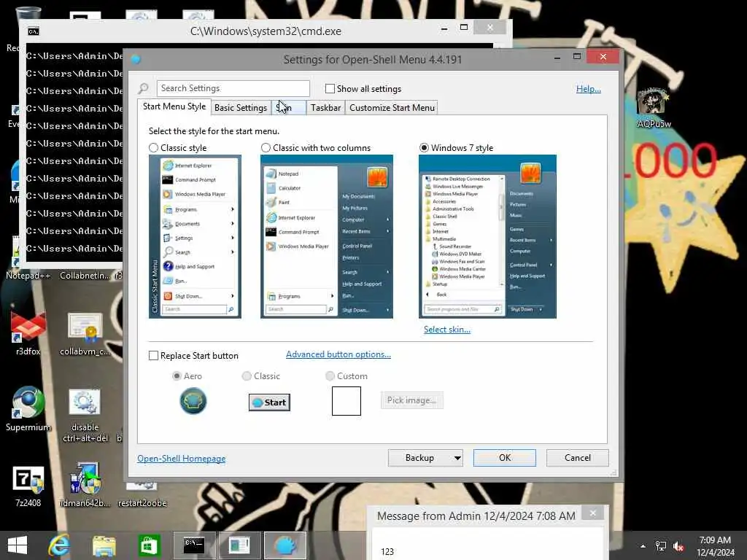747x560 pixels.
Task: Open File Explorer from the taskbar
Action: (x=104, y=545)
